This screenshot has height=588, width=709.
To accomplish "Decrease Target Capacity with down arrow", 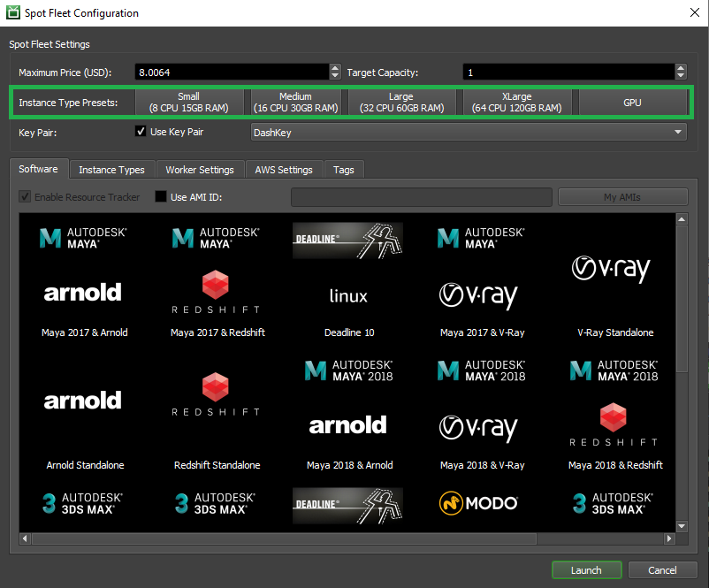I will click(x=680, y=77).
